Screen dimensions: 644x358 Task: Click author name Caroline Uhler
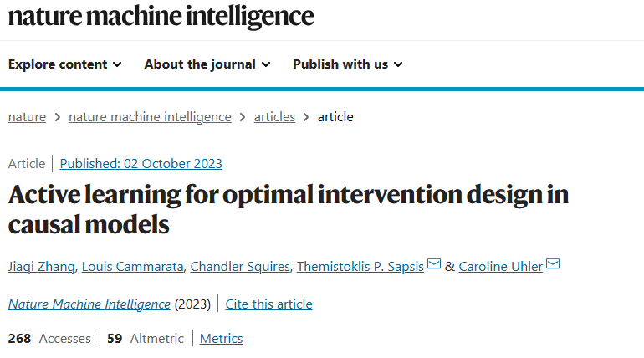point(500,266)
